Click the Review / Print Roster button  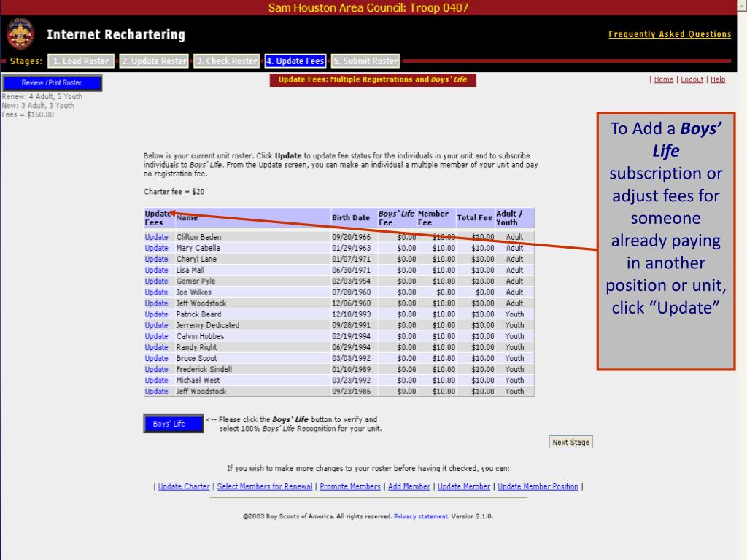[x=52, y=83]
